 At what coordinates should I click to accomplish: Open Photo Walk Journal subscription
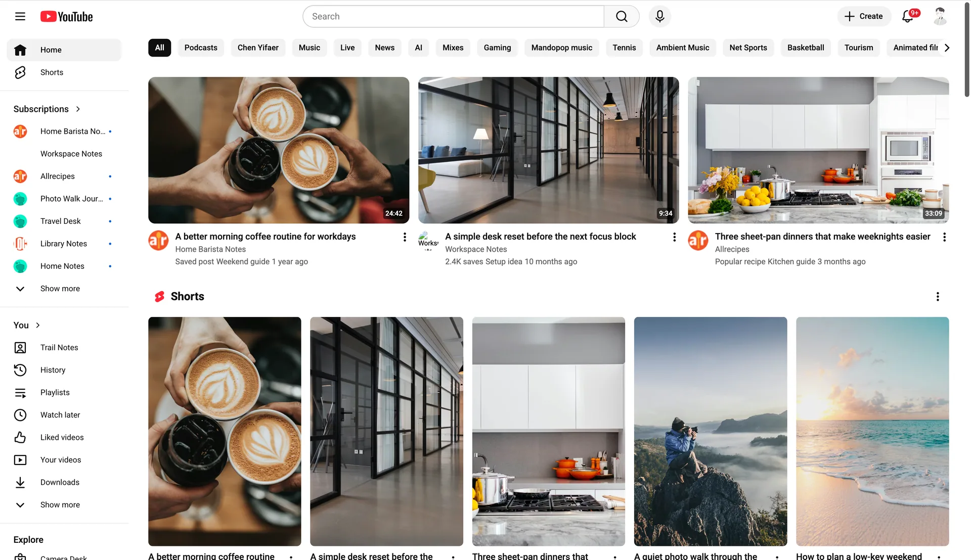click(x=64, y=199)
